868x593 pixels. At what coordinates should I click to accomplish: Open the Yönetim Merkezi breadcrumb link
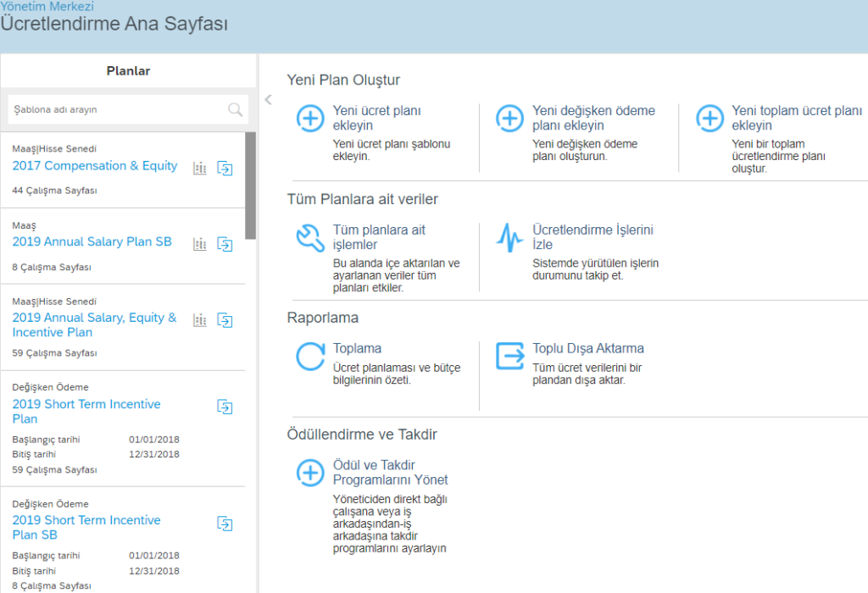[x=47, y=7]
